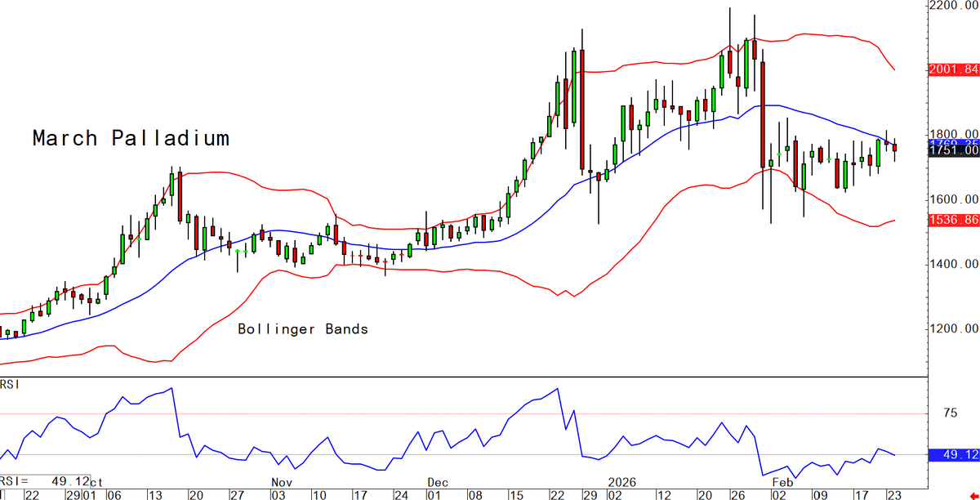Click the "06" date tick label
The image size is (980, 500).
click(x=113, y=494)
